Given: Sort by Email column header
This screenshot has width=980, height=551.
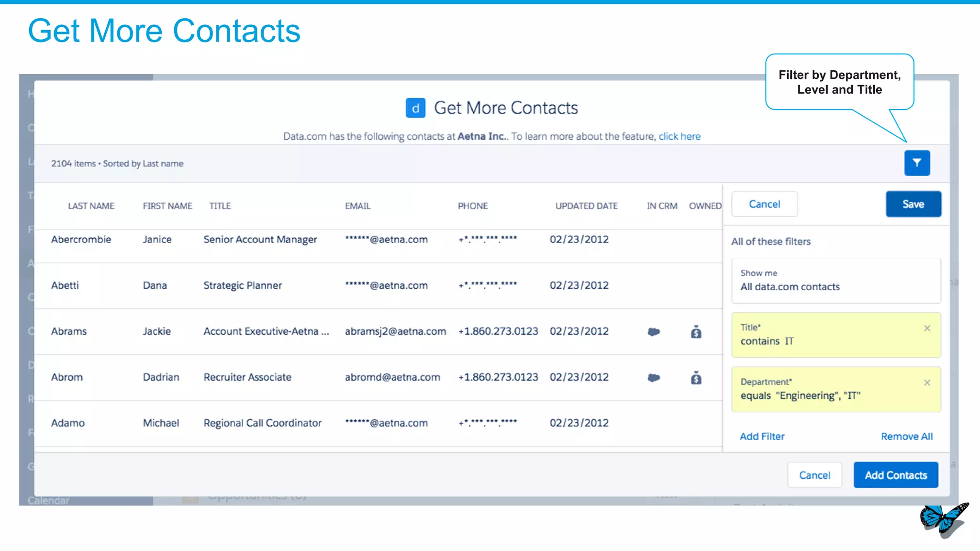Looking at the screenshot, I should (x=358, y=206).
